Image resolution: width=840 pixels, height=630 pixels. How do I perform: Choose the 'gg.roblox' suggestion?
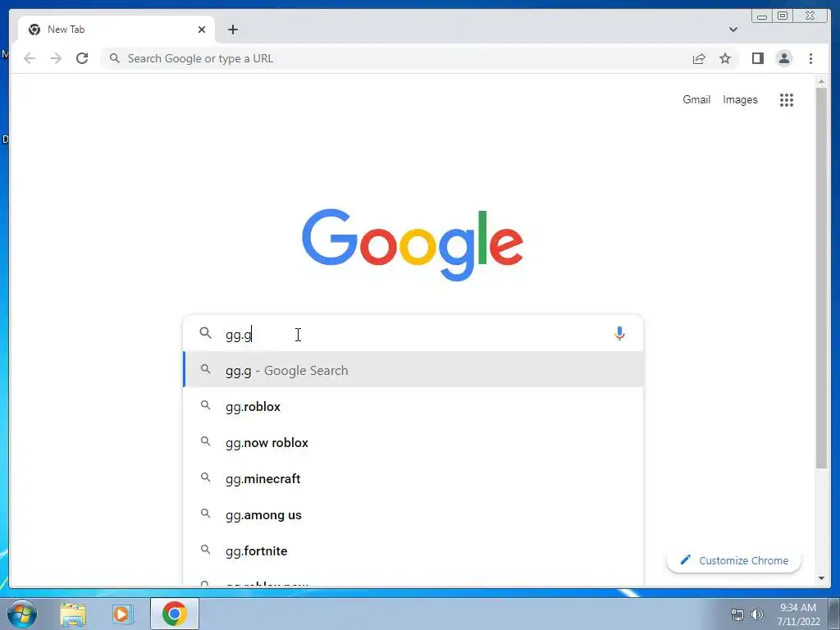point(413,407)
